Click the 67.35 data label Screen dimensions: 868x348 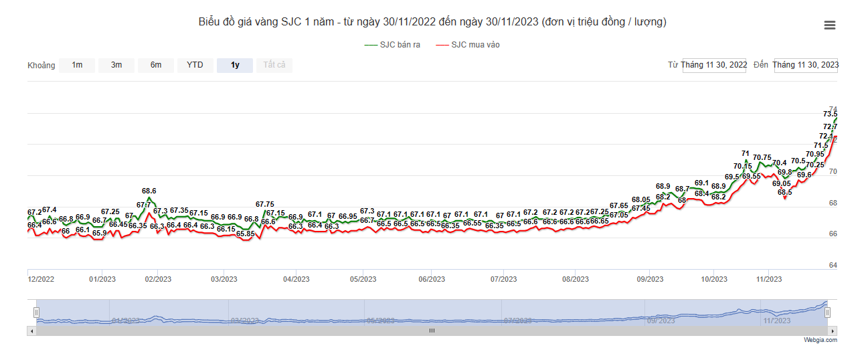click(179, 210)
